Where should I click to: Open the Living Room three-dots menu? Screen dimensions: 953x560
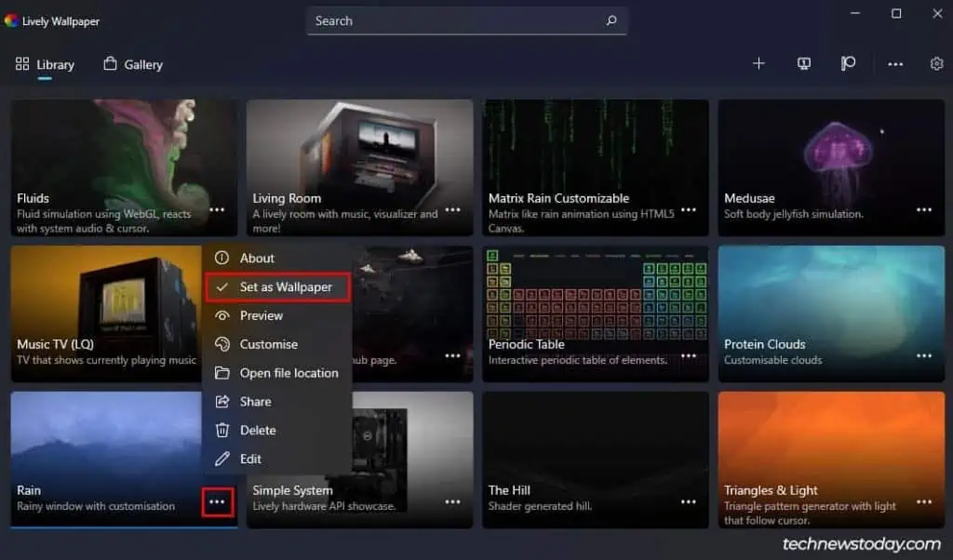click(x=453, y=209)
